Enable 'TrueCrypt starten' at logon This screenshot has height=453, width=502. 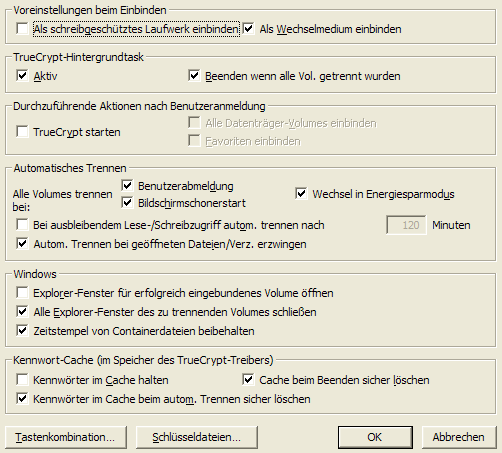point(22,132)
